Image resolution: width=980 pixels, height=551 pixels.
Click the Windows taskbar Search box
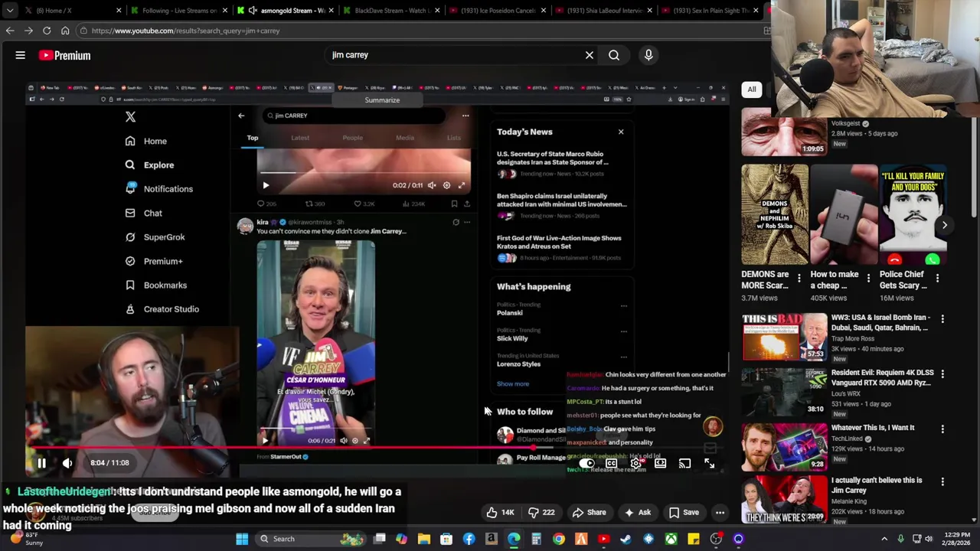(x=312, y=539)
